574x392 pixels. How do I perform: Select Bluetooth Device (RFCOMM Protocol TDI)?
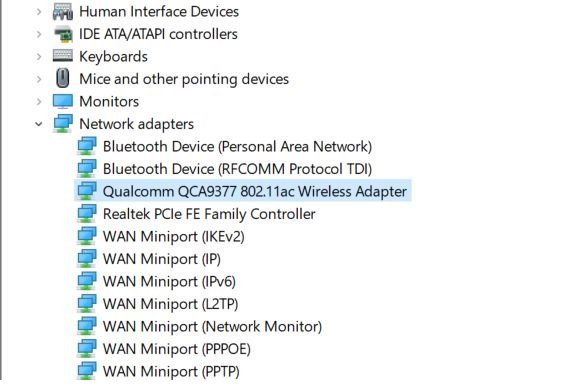(237, 169)
